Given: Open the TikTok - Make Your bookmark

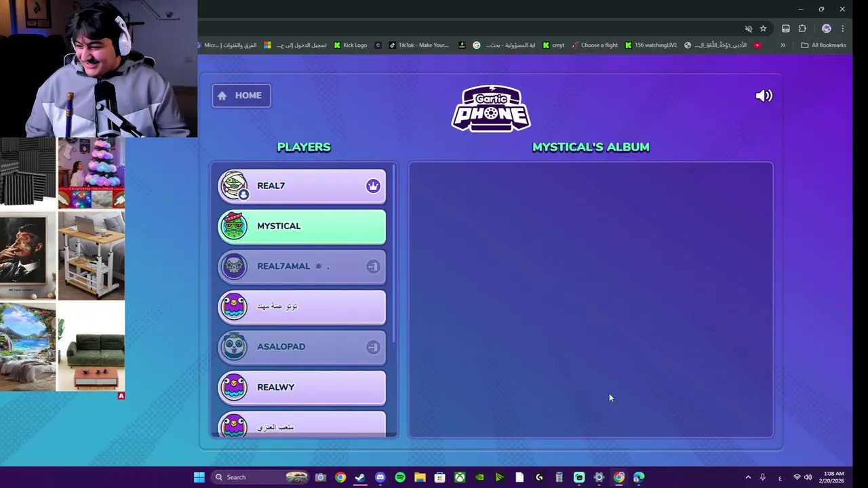Looking at the screenshot, I should coord(418,45).
